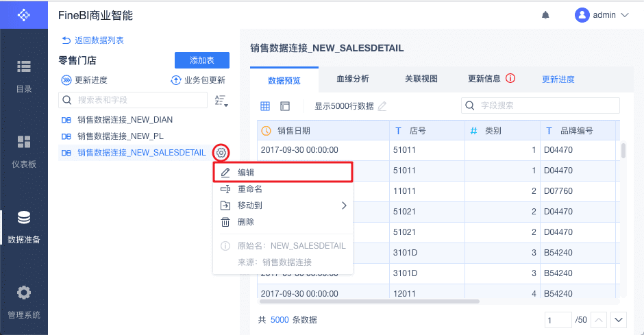Switch to the table grid view icon
Screen dimensions: 644x335
coord(265,106)
